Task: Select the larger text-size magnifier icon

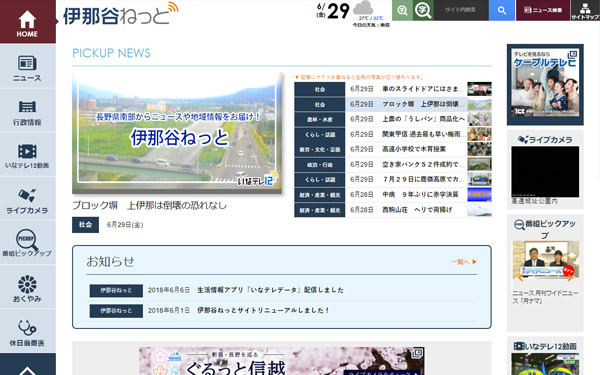Action: point(423,10)
